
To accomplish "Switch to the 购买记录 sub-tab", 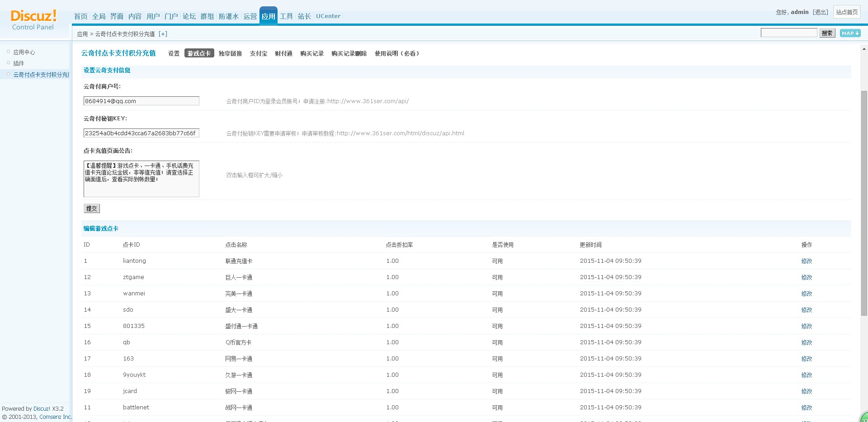I will click(311, 53).
